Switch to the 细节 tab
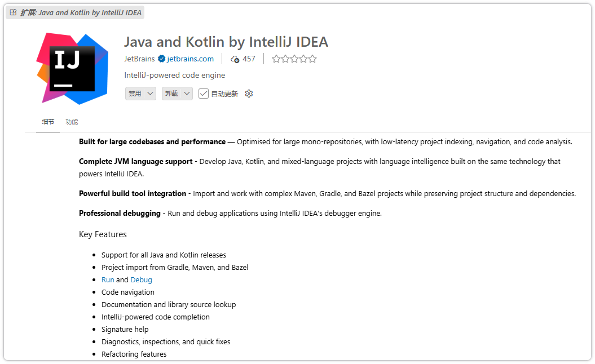Image resolution: width=595 pixels, height=364 pixels. click(x=48, y=122)
